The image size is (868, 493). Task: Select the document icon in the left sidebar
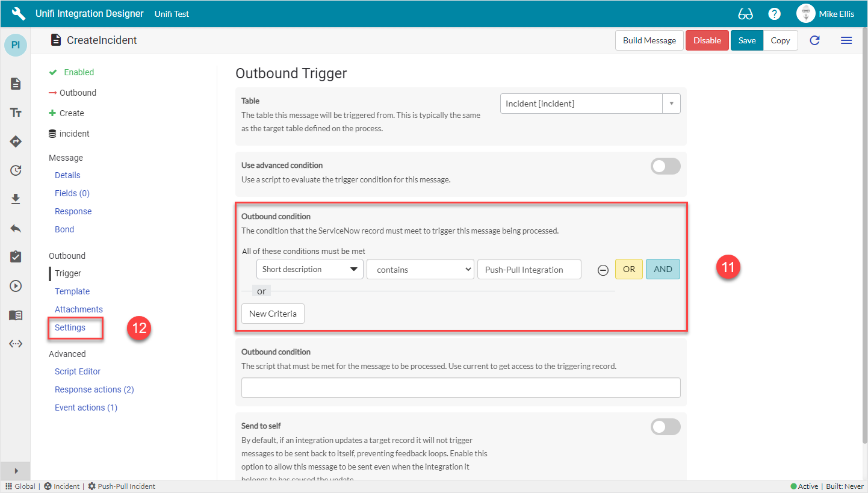pyautogui.click(x=15, y=84)
